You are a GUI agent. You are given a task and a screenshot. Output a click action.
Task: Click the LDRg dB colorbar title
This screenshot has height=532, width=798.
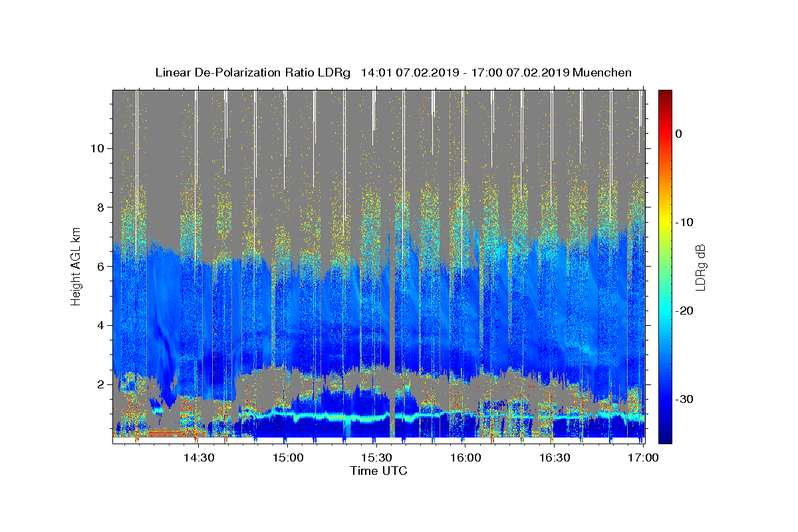(x=700, y=267)
